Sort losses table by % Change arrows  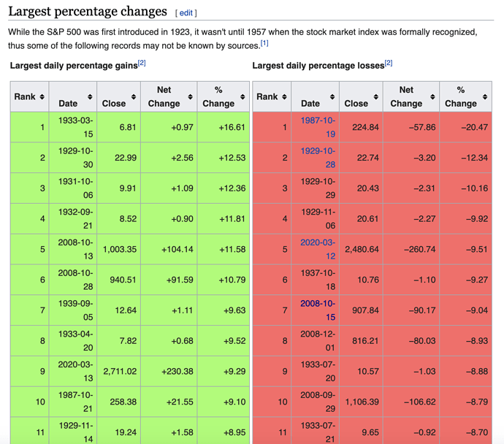point(485,96)
